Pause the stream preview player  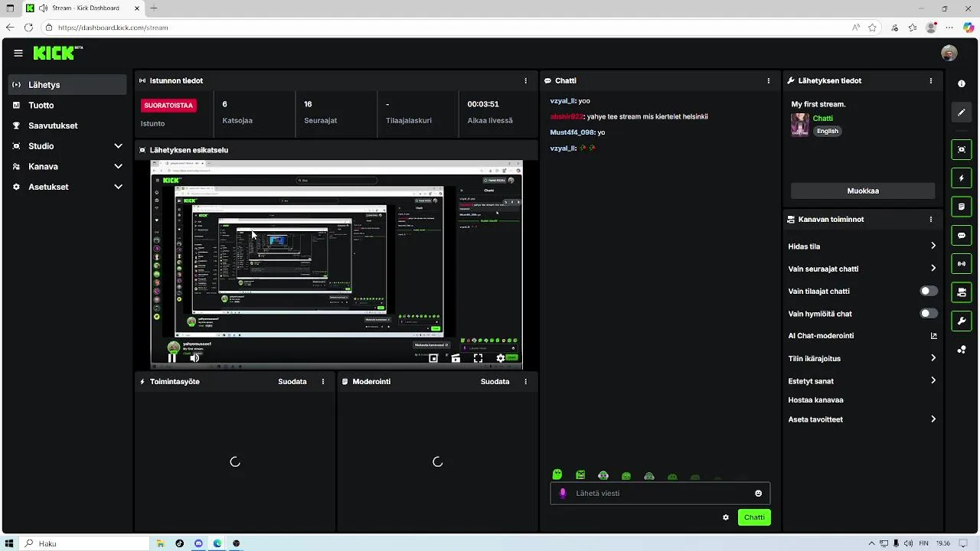pyautogui.click(x=172, y=357)
